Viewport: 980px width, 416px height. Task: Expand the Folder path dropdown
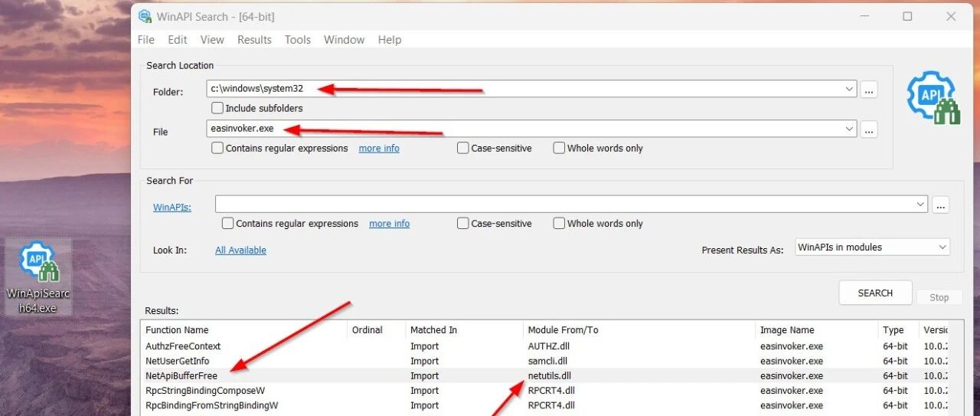849,89
